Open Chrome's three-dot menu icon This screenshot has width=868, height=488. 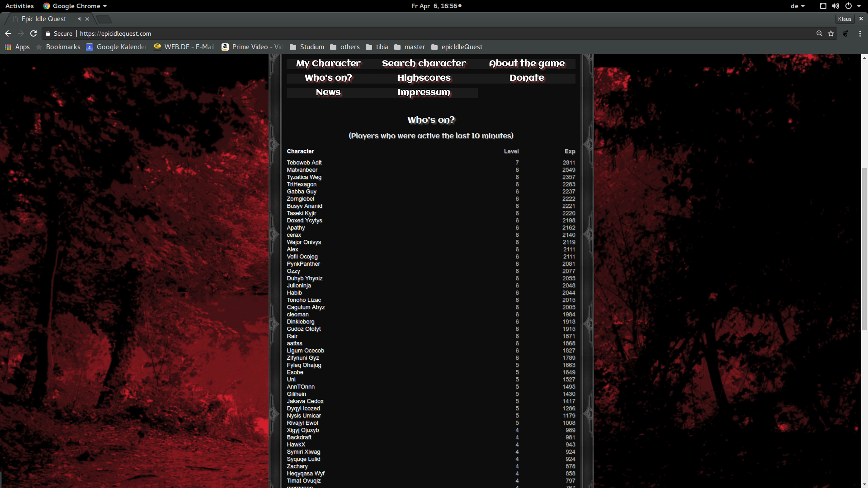pyautogui.click(x=860, y=33)
